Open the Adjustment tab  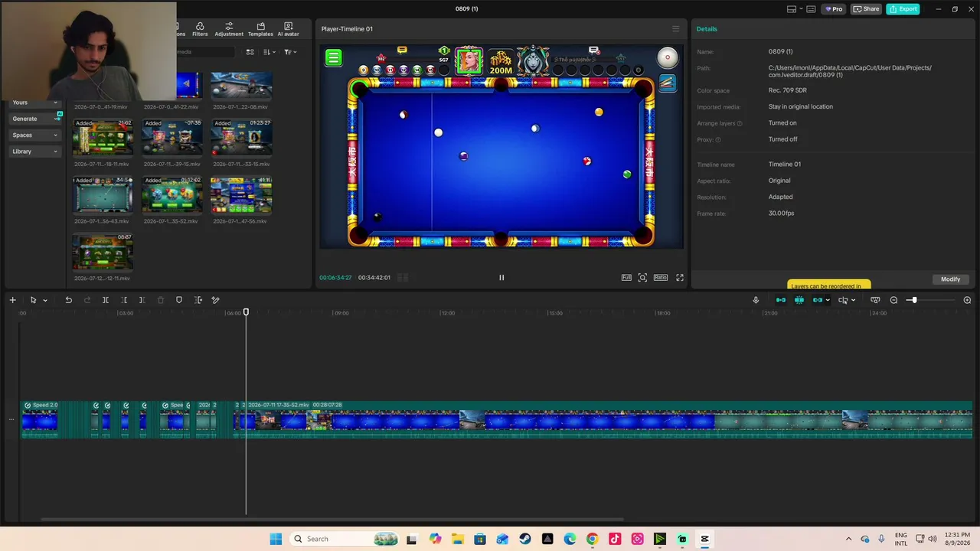(229, 29)
